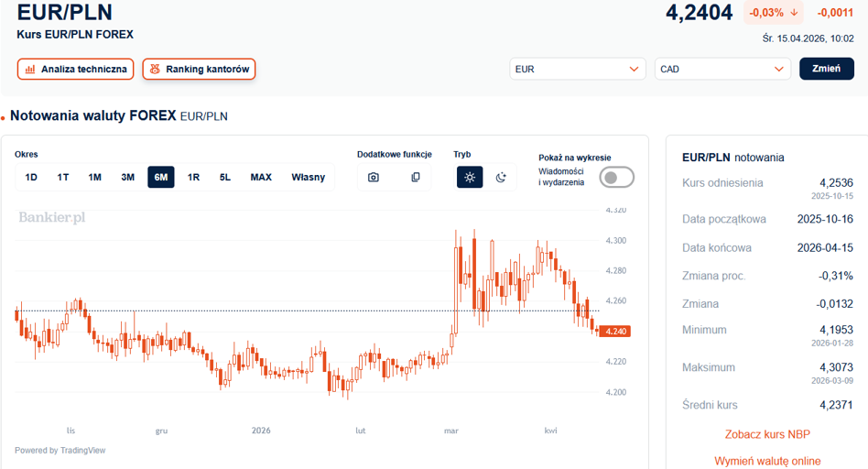Viewport: 868px width, 469px height.
Task: Select the 1D period
Action: [31, 177]
